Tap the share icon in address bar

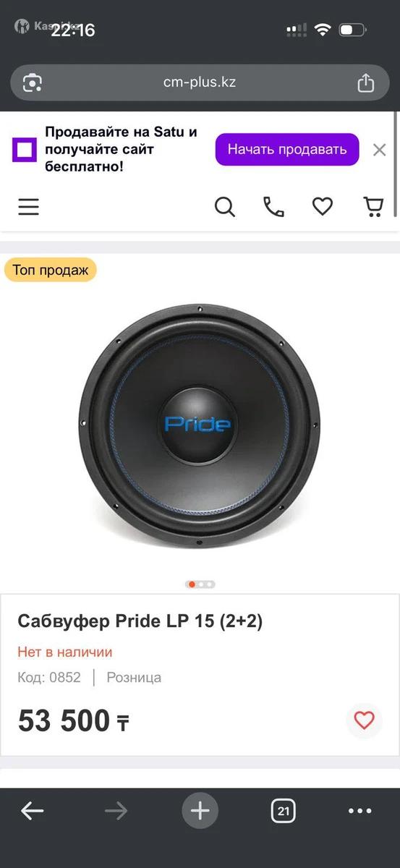[366, 82]
